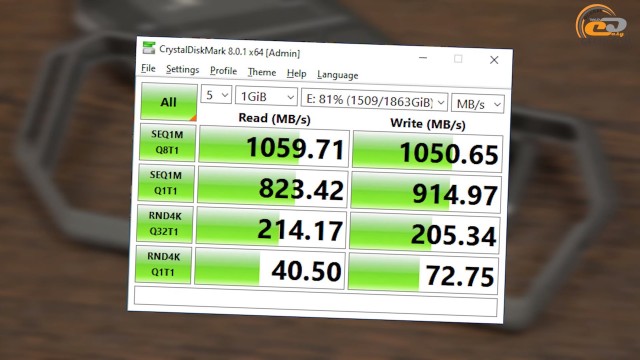640x360 pixels.
Task: Change the MB/s unit dropdown
Action: pyautogui.click(x=478, y=104)
